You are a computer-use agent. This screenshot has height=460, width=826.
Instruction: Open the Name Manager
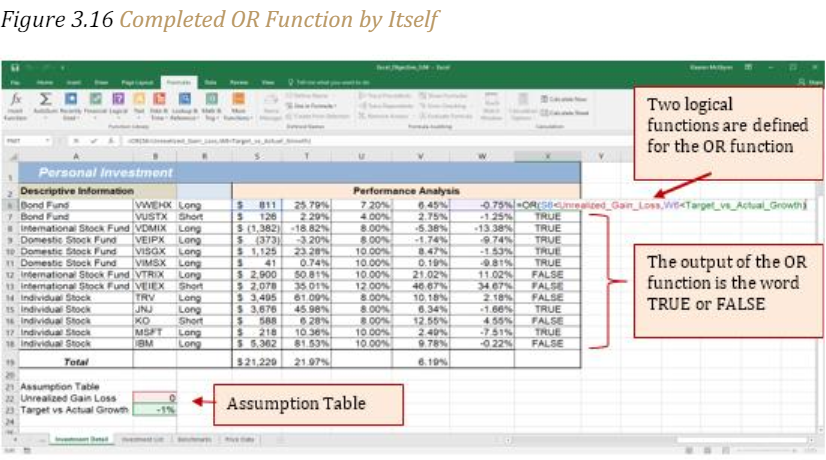(271, 106)
